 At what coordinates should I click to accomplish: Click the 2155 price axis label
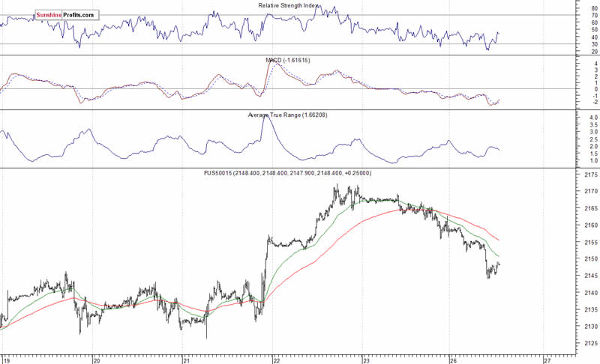click(591, 242)
